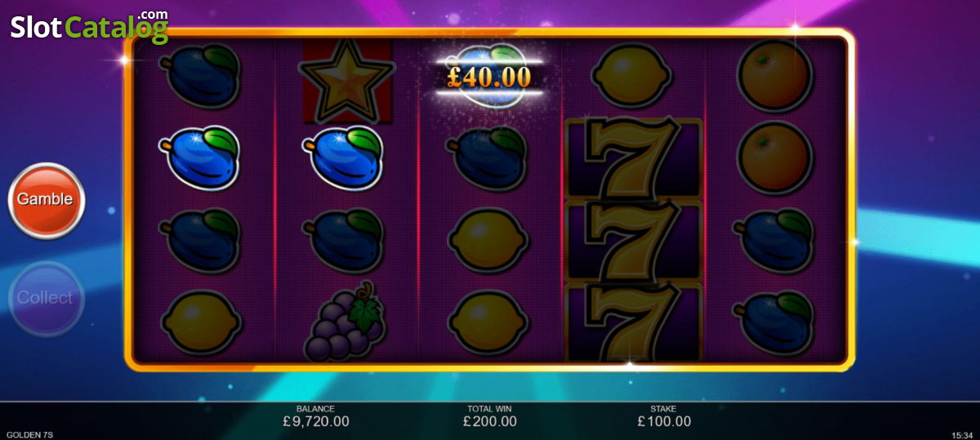
Task: Click the £40.00 win amount overlay
Action: click(x=489, y=78)
